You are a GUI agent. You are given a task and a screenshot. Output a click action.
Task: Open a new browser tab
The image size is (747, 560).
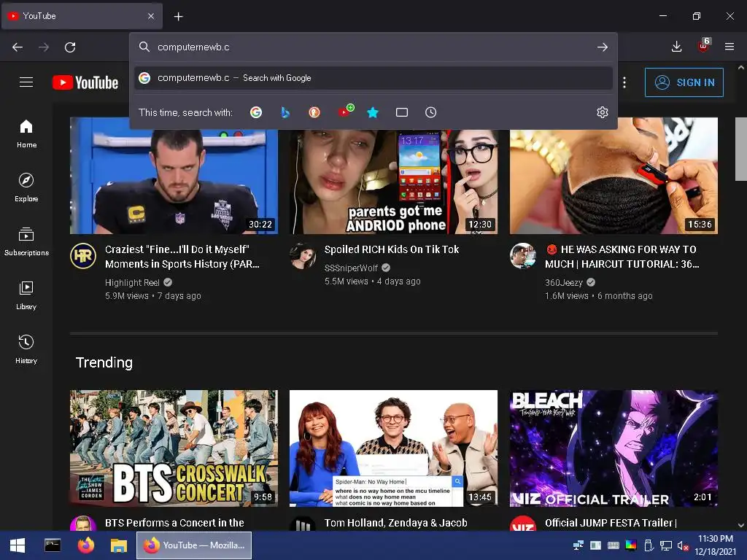(178, 17)
